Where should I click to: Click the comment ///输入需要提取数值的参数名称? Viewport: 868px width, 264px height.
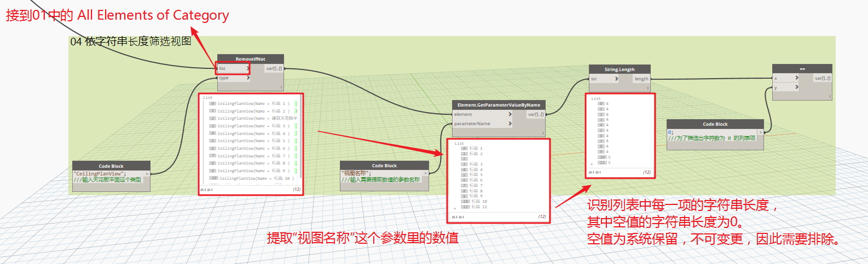click(x=381, y=179)
